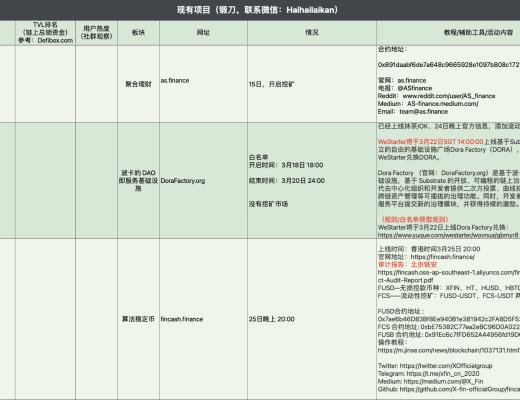Open the m.jinse.com news tutorial link
The image size is (520, 400).
449,350
